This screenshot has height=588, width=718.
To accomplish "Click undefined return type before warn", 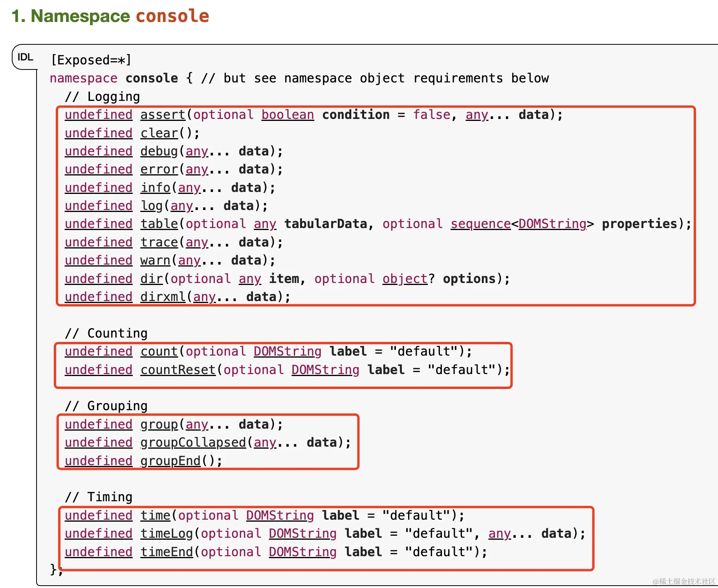I will [99, 260].
